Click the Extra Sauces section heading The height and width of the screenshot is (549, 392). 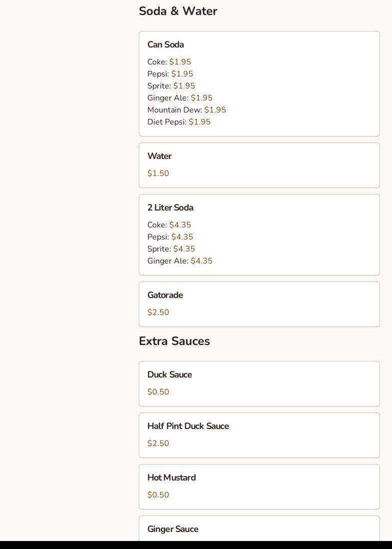click(174, 341)
